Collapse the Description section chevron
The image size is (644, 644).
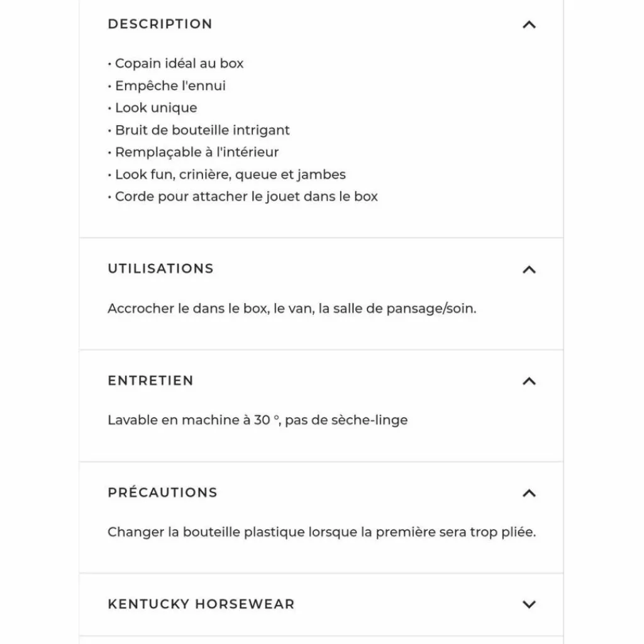click(529, 25)
